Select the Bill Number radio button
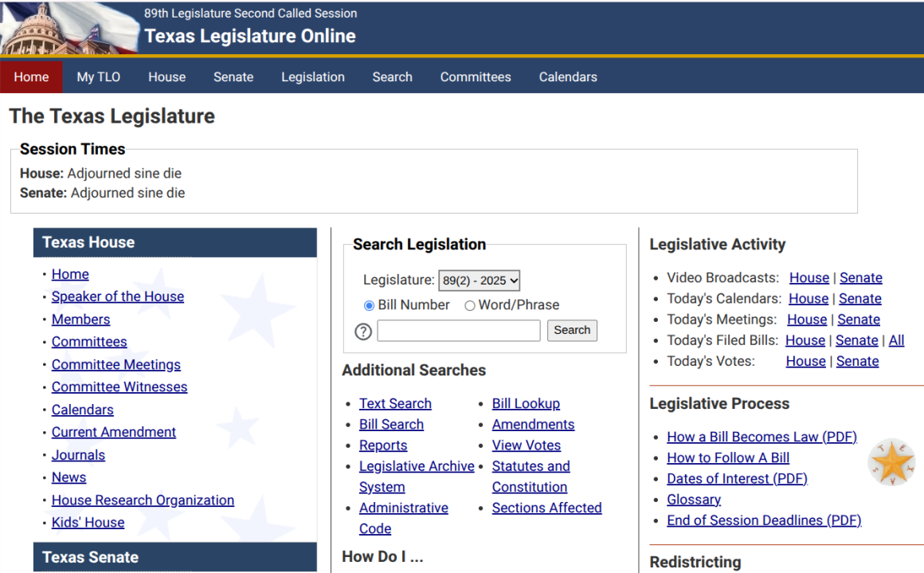 (369, 305)
